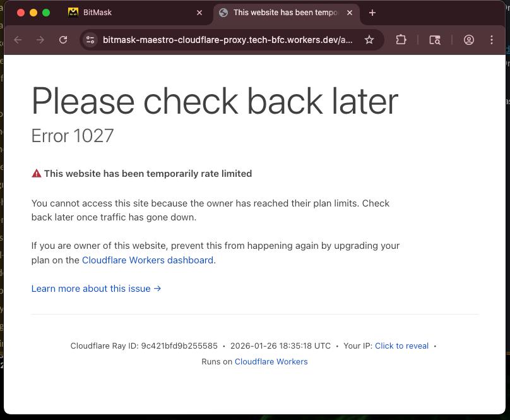Viewport: 510px width, 420px height.
Task: Click the timestamp '2026-01-26 18:35:18 UTC'
Action: point(280,345)
